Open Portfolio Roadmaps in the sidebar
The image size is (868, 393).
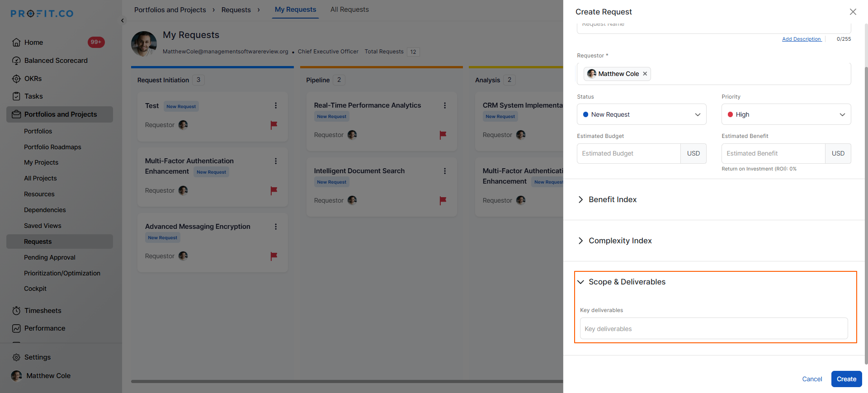pyautogui.click(x=52, y=147)
